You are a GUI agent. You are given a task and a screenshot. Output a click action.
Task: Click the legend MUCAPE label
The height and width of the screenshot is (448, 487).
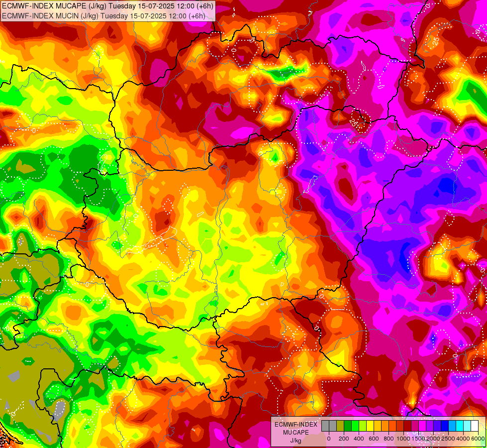pos(296,433)
